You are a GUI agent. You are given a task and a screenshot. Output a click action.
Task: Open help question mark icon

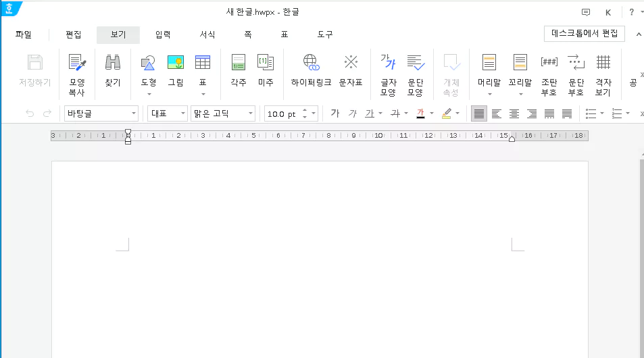pos(632,12)
